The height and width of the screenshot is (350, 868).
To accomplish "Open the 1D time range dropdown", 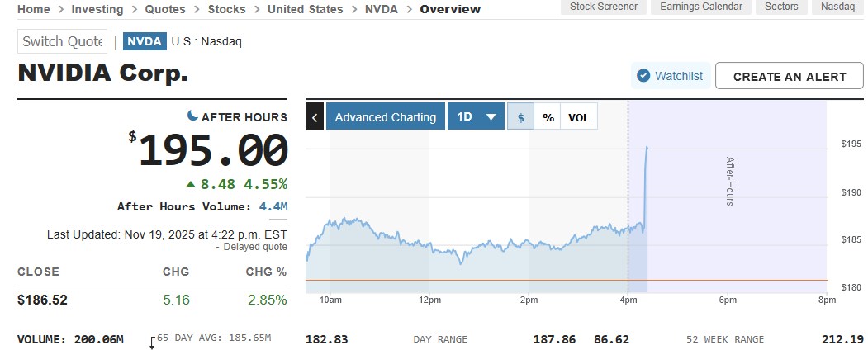I will [x=476, y=117].
